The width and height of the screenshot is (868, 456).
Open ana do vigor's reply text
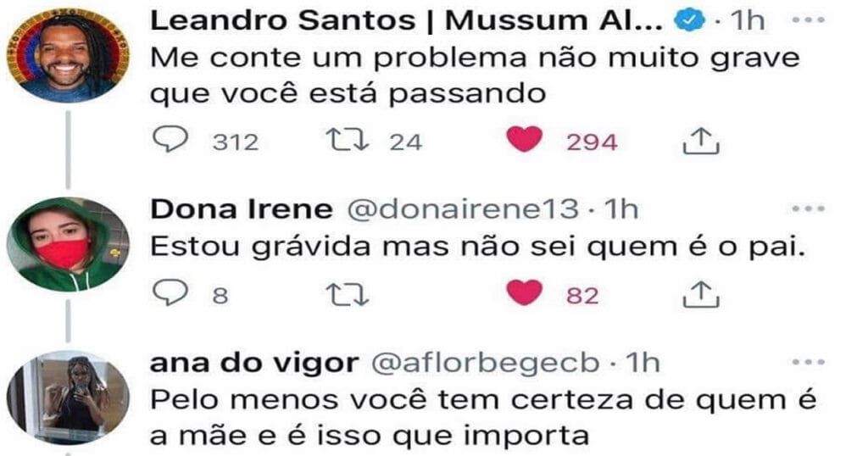pyautogui.click(x=483, y=418)
